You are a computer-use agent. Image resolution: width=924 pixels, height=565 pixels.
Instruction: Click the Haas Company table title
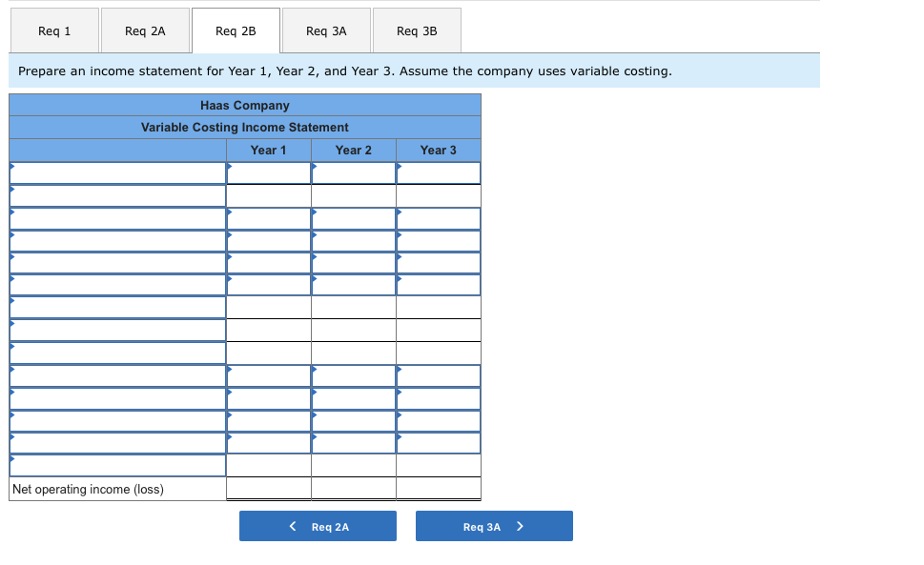pos(244,106)
